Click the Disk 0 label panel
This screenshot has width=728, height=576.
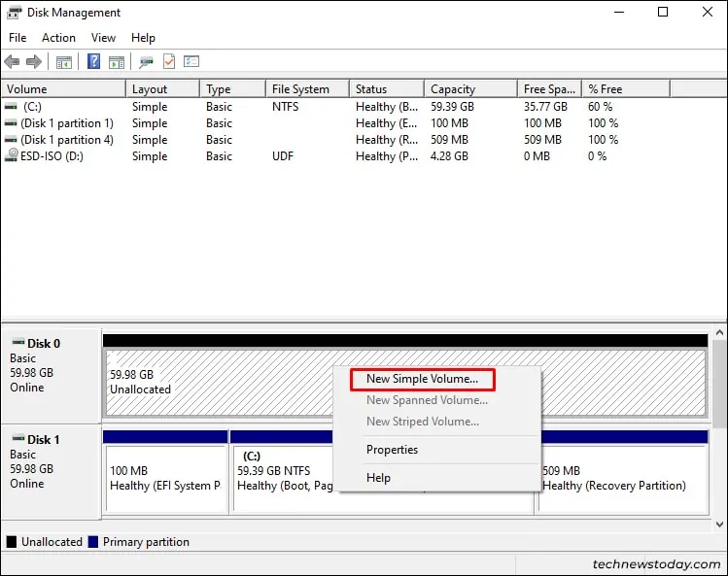pos(52,376)
